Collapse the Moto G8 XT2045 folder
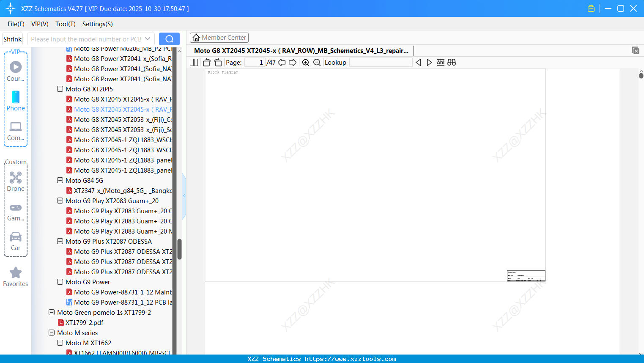 60,89
